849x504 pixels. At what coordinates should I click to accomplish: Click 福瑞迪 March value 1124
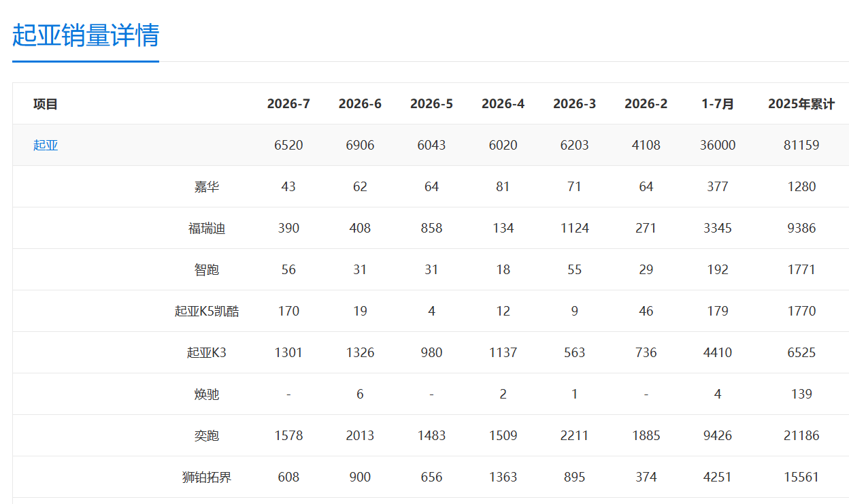coord(574,228)
